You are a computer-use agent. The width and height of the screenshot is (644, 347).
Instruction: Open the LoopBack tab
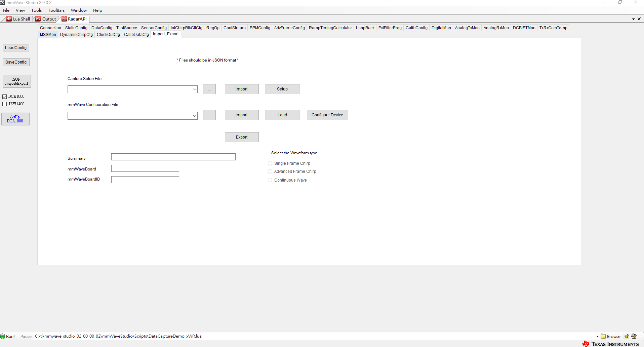point(365,28)
